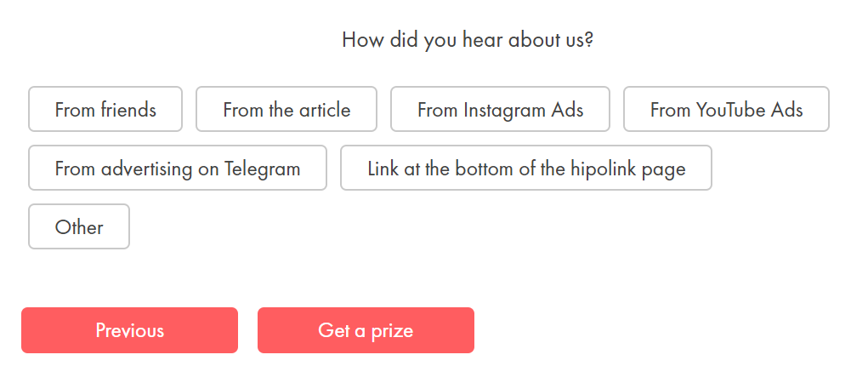This screenshot has width=868, height=389.
Task: Choose "From the article" answer
Action: click(286, 109)
